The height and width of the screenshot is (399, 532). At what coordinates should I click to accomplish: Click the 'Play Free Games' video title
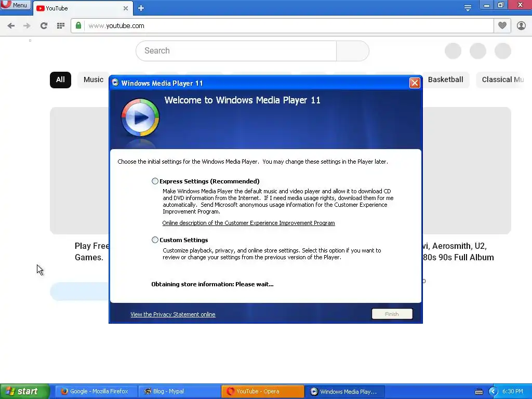click(91, 251)
